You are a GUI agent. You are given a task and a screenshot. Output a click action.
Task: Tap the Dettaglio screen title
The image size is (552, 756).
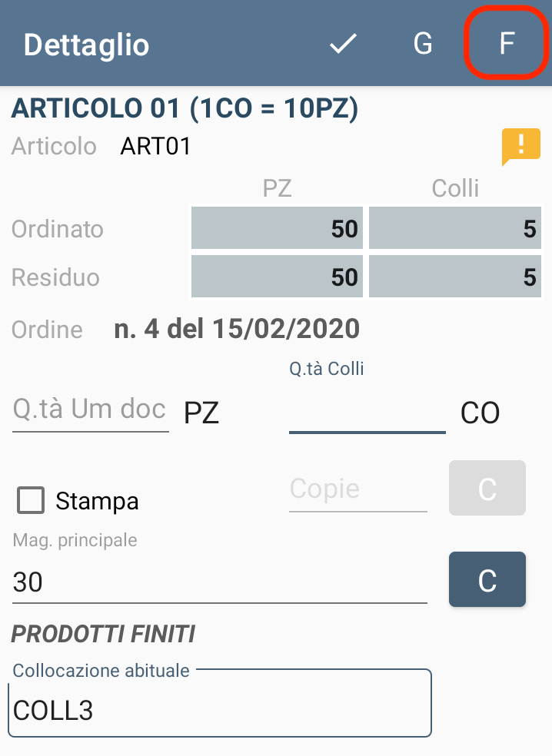click(86, 45)
